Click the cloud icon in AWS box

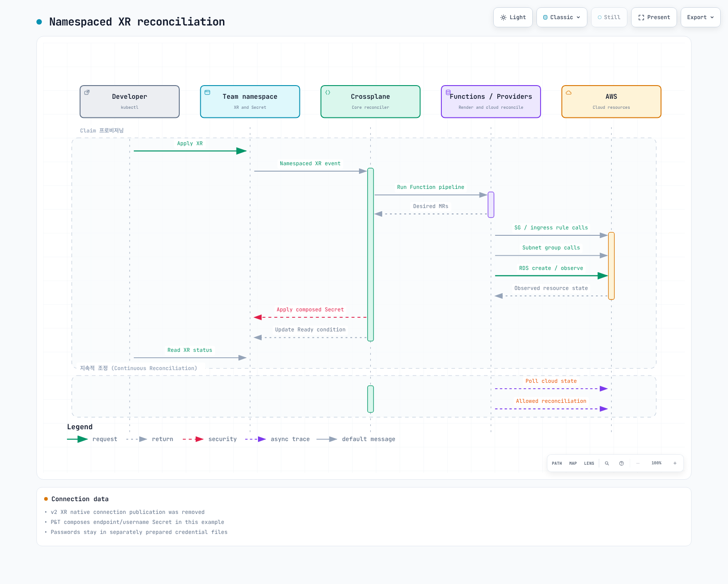tap(569, 92)
